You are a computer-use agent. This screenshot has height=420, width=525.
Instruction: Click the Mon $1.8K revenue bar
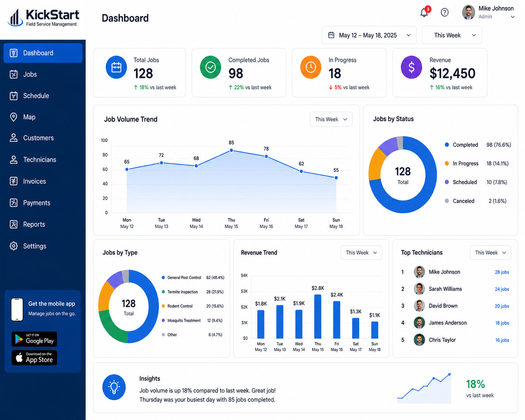(x=261, y=324)
